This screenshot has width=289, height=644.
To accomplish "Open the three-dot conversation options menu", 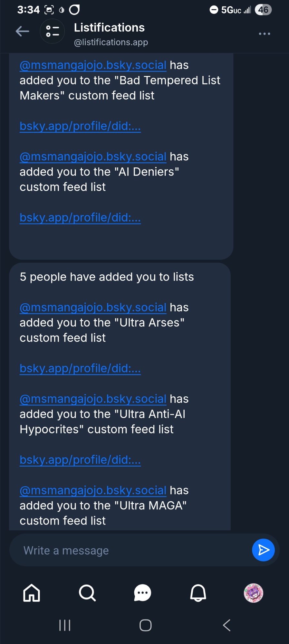I will click(264, 34).
